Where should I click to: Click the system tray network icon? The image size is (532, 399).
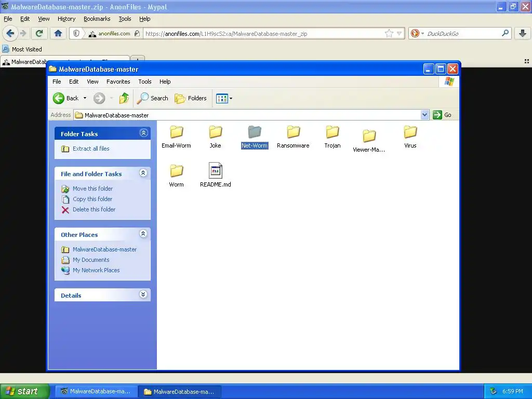pos(493,391)
